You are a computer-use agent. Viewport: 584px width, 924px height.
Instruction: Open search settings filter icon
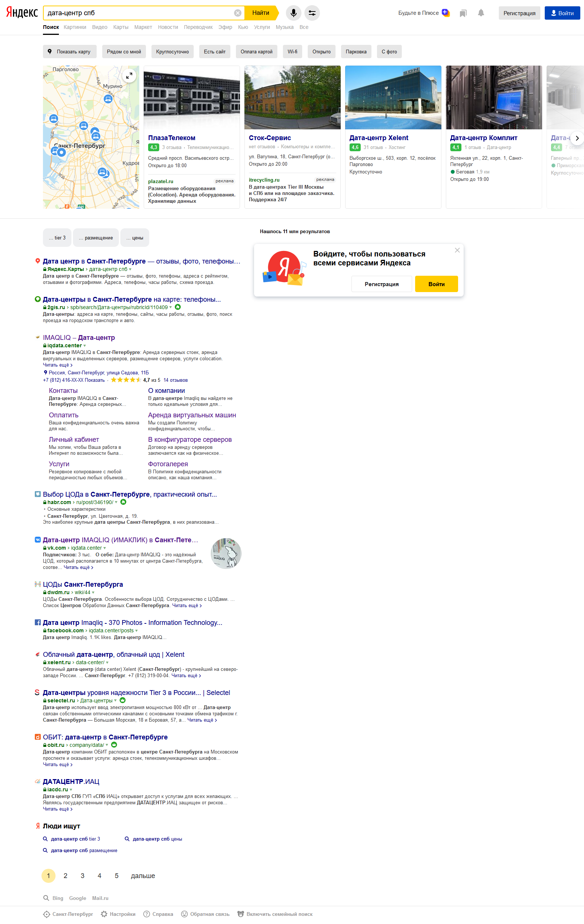point(312,13)
